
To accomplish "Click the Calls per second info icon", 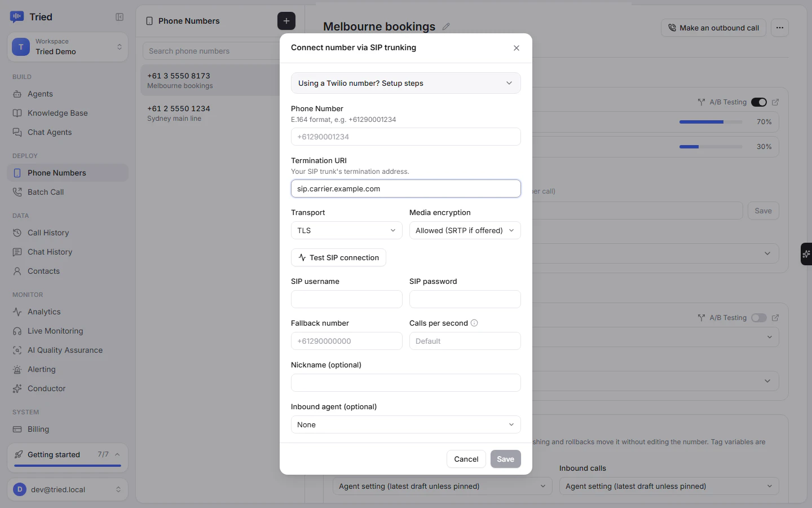I will click(474, 323).
